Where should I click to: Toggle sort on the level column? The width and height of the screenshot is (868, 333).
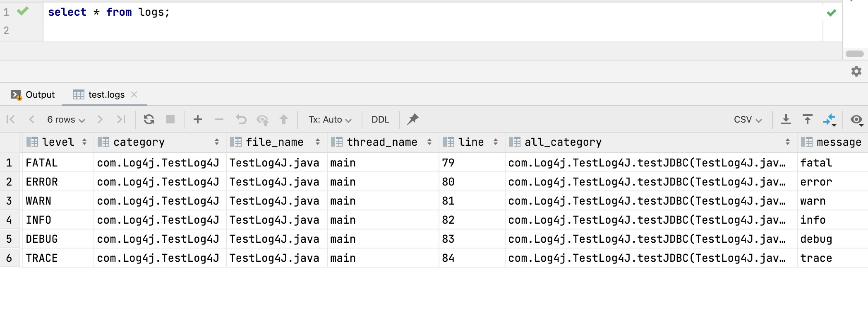coord(84,142)
